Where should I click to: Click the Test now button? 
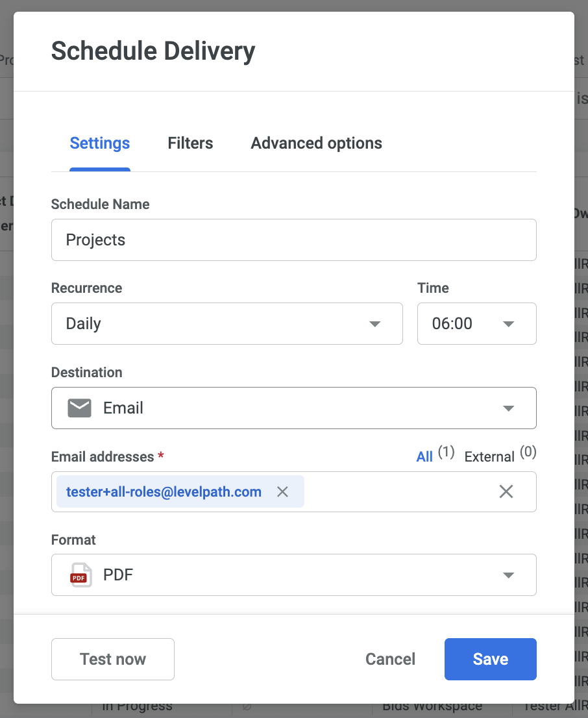113,660
